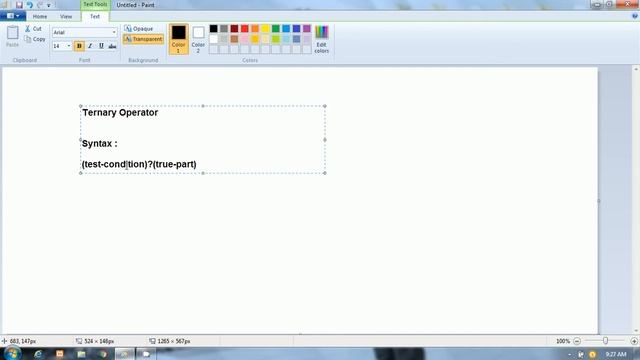Click the zoom out minus button
640x360 pixels.
pos(577,341)
